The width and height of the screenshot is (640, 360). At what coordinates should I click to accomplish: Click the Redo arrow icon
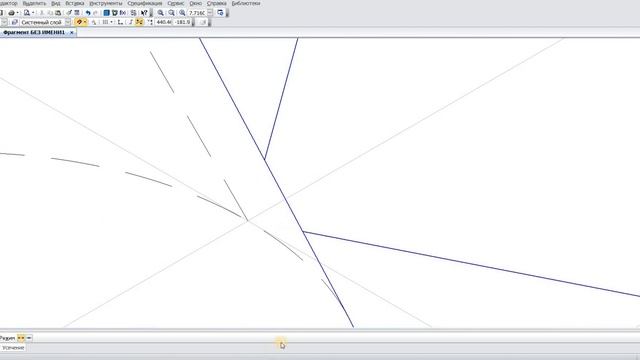tap(96, 13)
